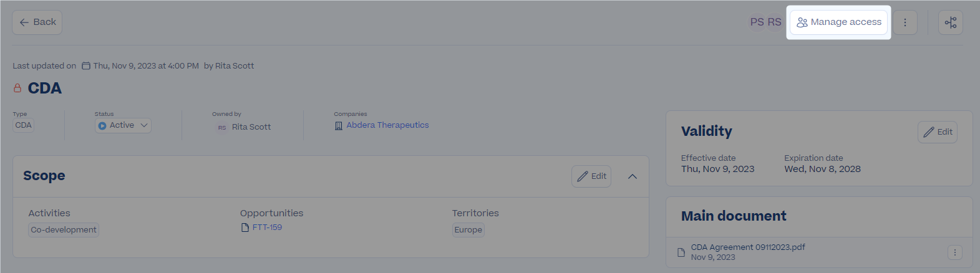Click the CDA type tag
The image size is (980, 273).
click(23, 125)
